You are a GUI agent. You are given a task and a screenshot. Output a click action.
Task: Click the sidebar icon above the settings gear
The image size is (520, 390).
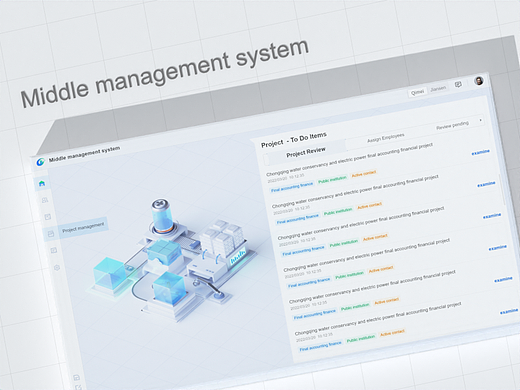(54, 250)
